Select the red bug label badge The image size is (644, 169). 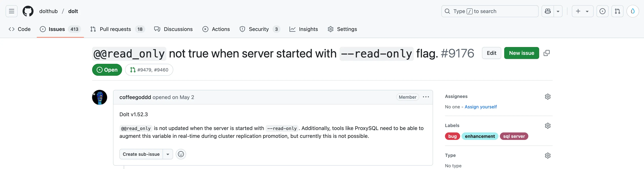tap(452, 136)
